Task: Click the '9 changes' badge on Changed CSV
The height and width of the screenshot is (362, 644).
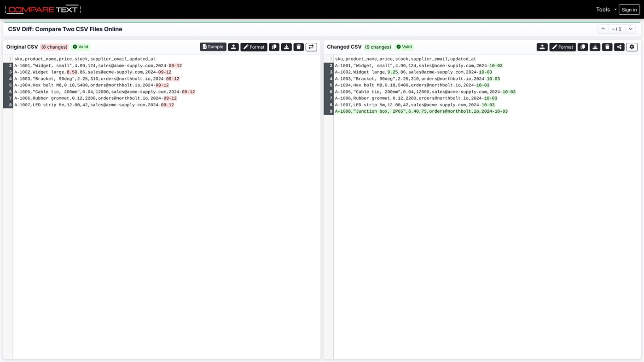Action: tap(378, 47)
